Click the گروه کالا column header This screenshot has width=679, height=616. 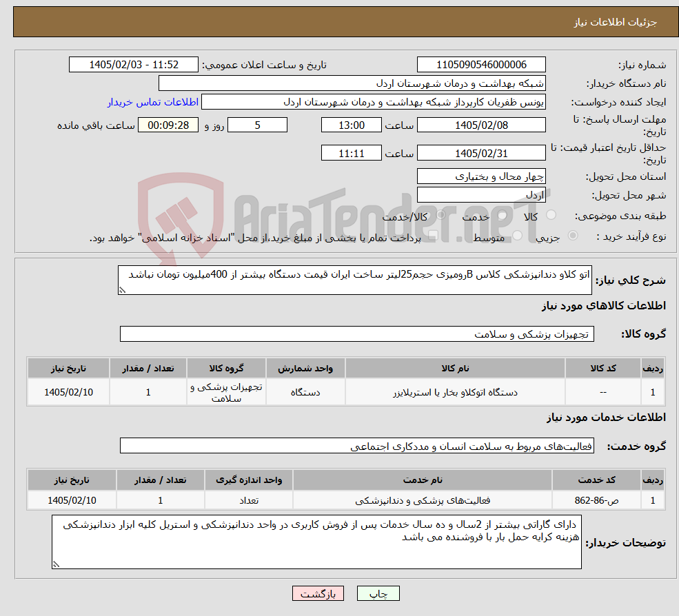[x=226, y=368]
